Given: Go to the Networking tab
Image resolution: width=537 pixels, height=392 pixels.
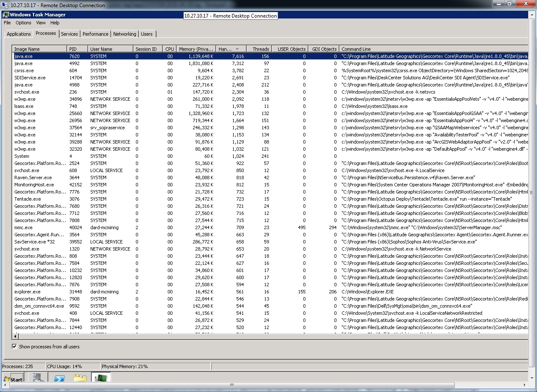Looking at the screenshot, I should coord(125,34).
